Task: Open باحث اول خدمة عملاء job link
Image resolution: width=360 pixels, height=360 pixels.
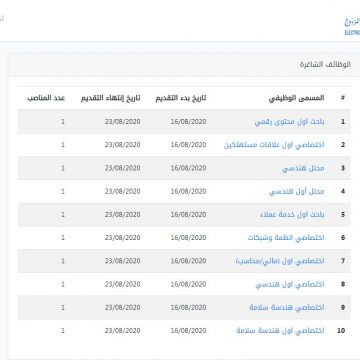Action: [x=292, y=215]
